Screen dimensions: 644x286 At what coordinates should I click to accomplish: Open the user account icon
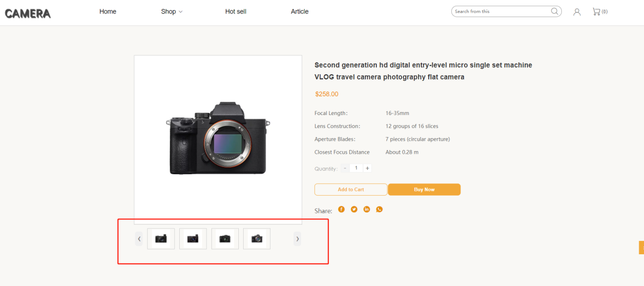click(577, 12)
